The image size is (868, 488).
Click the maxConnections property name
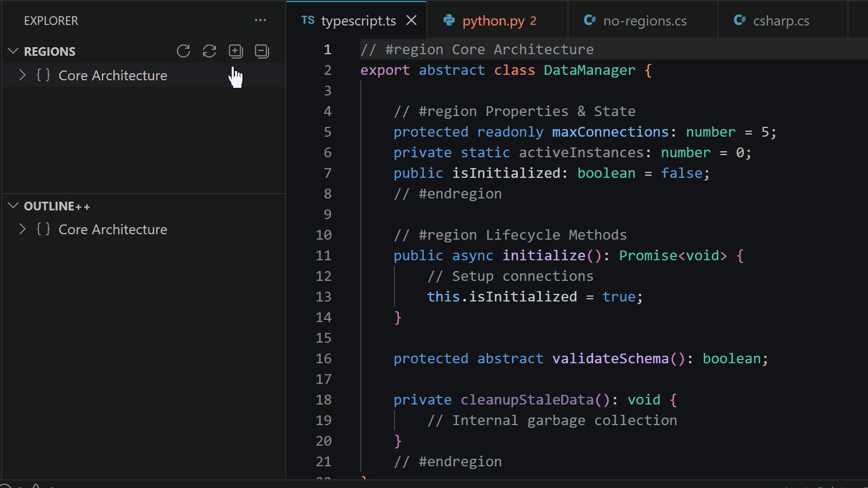coord(610,132)
